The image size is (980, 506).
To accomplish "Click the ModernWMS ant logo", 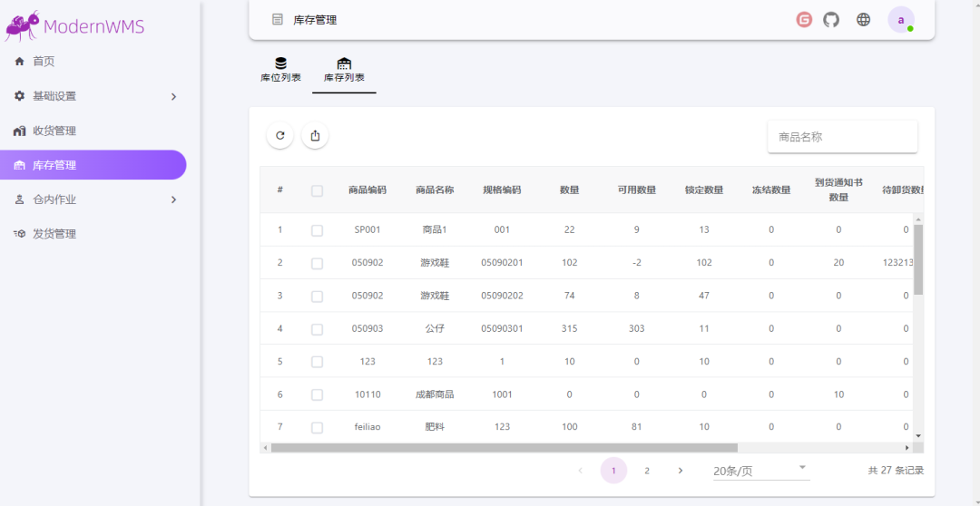I will (23, 25).
